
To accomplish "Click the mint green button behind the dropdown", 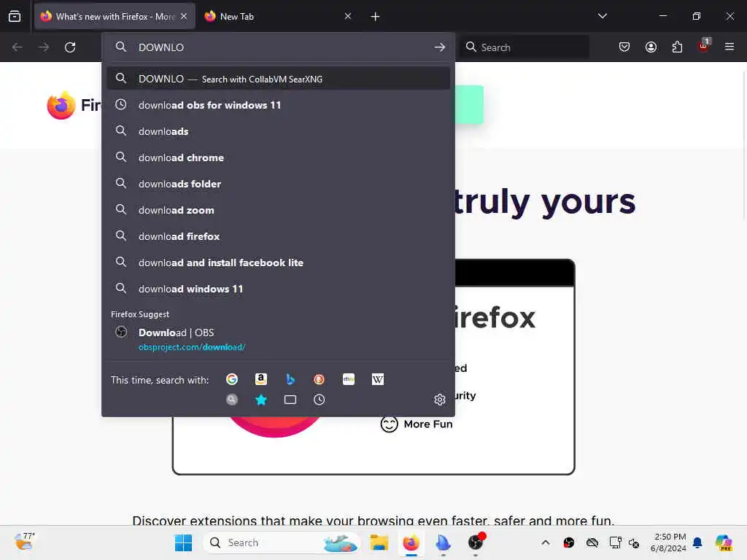I will tap(469, 105).
